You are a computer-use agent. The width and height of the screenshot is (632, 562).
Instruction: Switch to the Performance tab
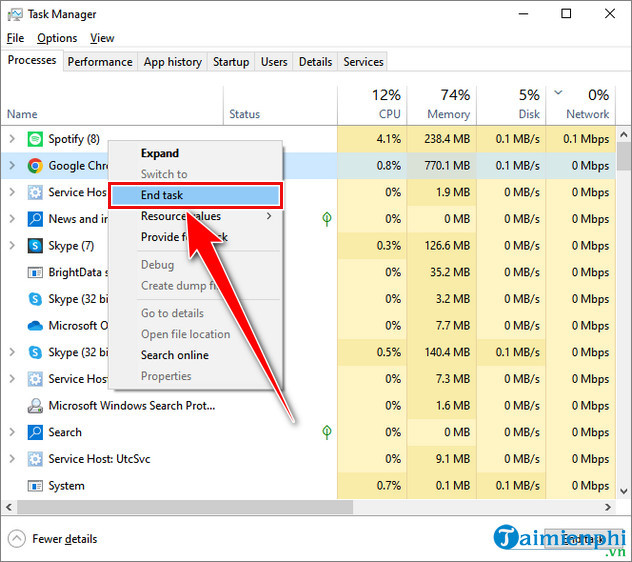tap(100, 62)
